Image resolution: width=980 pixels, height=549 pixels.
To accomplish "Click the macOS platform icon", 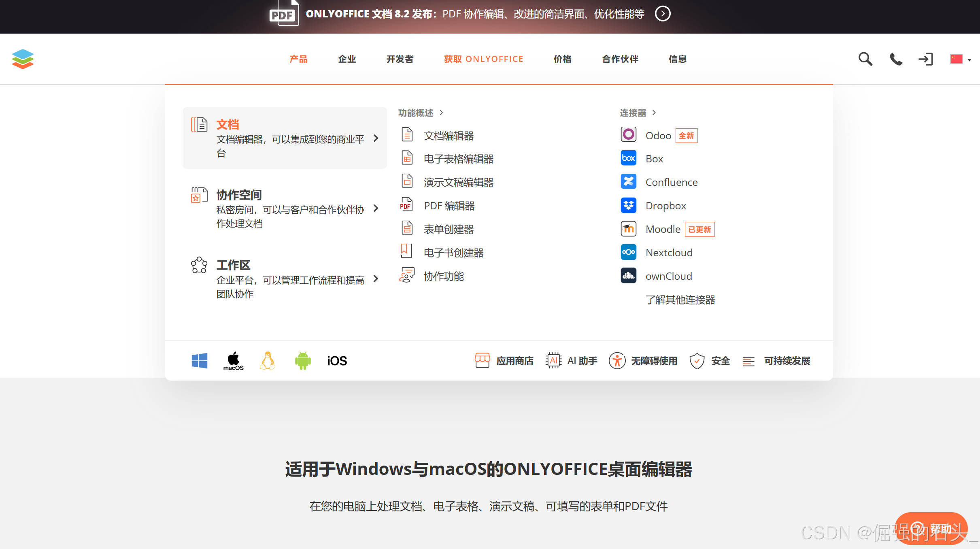I will [x=234, y=361].
